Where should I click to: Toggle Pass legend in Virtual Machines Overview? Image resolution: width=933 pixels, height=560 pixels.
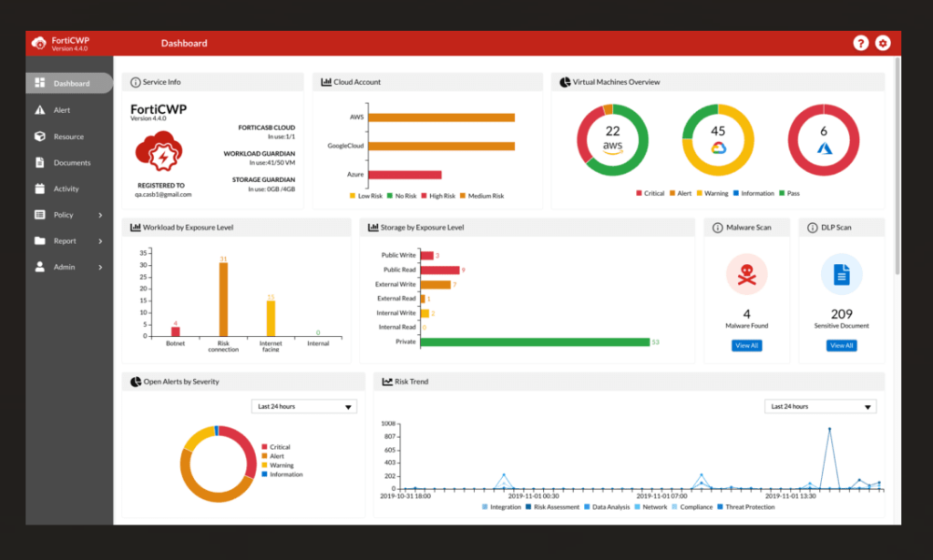coord(789,193)
